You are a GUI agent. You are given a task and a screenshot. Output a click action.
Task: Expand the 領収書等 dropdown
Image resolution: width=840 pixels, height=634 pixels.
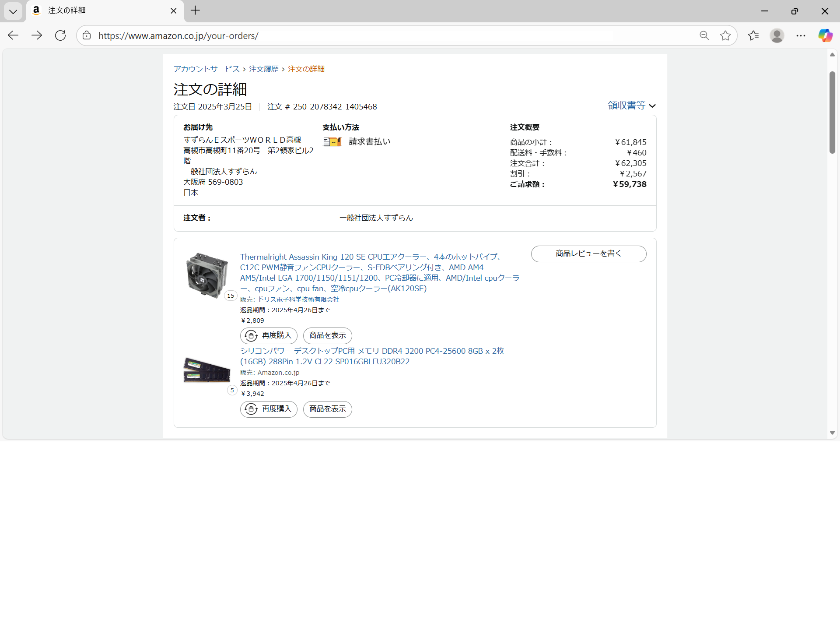pos(631,106)
